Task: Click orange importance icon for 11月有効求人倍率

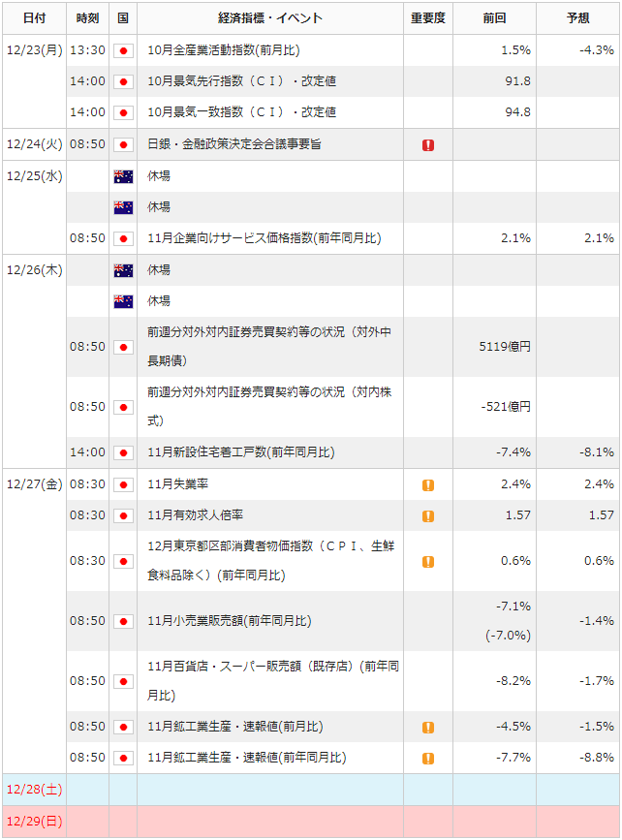Action: pos(428,515)
